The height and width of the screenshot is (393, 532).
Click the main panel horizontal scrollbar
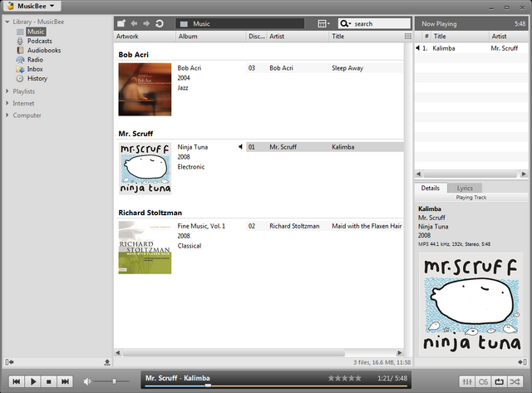(x=234, y=352)
